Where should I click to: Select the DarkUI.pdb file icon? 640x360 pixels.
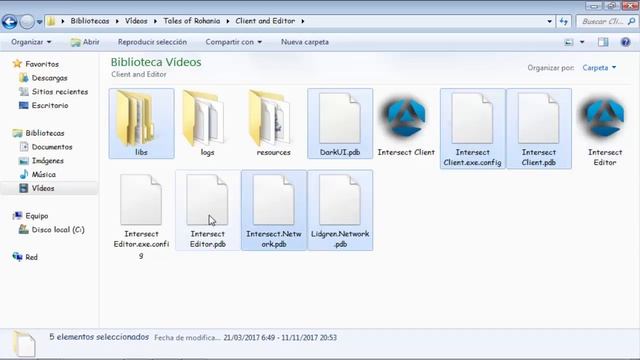340,118
